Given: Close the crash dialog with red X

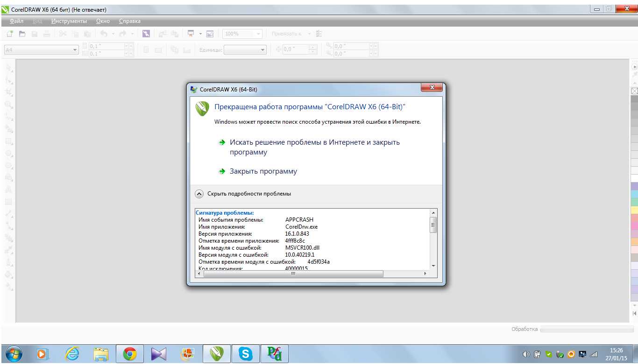Looking at the screenshot, I should pos(431,88).
